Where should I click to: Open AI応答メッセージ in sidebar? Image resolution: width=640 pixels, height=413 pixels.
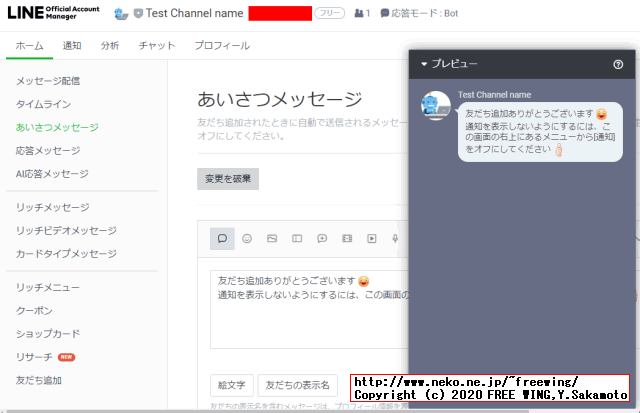pyautogui.click(x=52, y=174)
